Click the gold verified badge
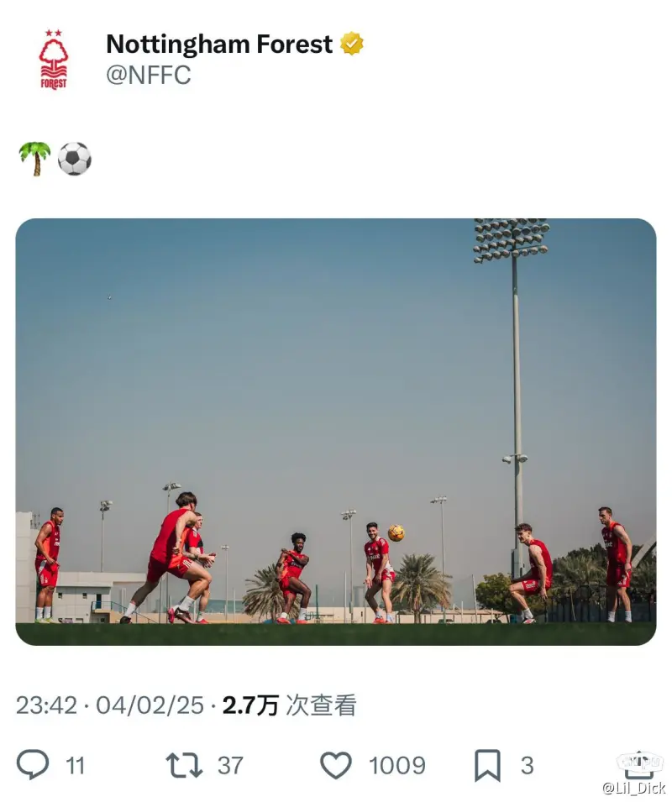Viewport: 672px width, 802px height. pyautogui.click(x=352, y=44)
